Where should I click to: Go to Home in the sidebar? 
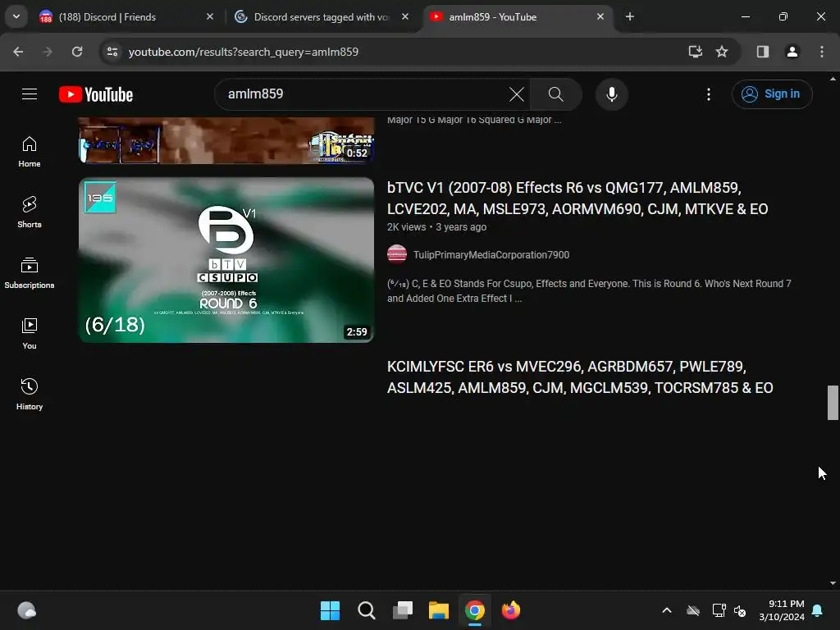pos(30,152)
